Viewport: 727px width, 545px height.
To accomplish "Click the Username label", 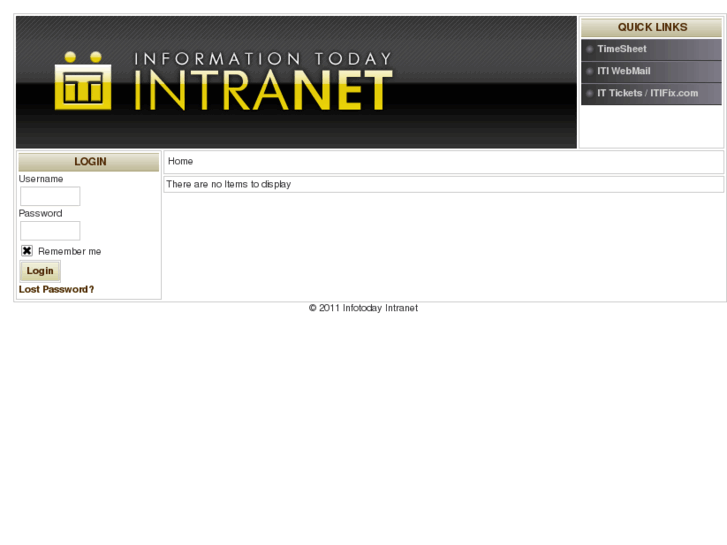I will (41, 179).
